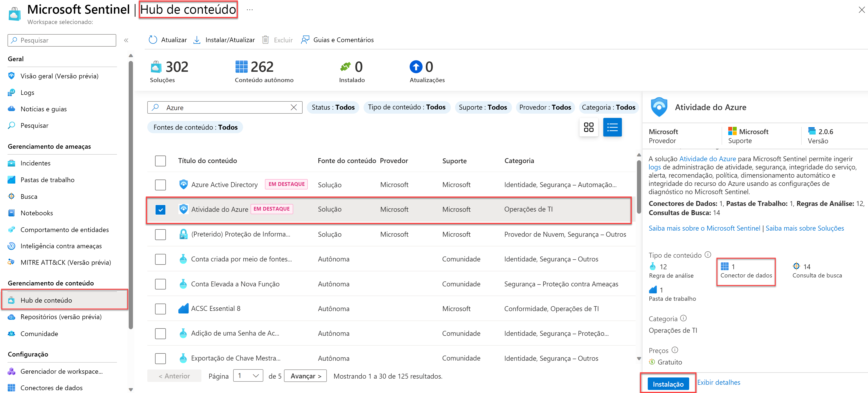
Task: Click the Conteúdo autônomo grid icon
Action: pos(241,67)
